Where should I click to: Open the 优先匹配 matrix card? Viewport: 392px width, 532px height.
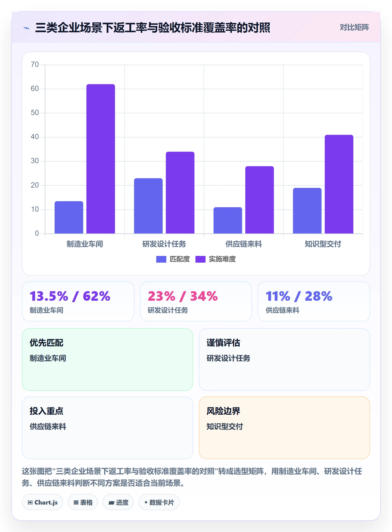click(x=108, y=360)
